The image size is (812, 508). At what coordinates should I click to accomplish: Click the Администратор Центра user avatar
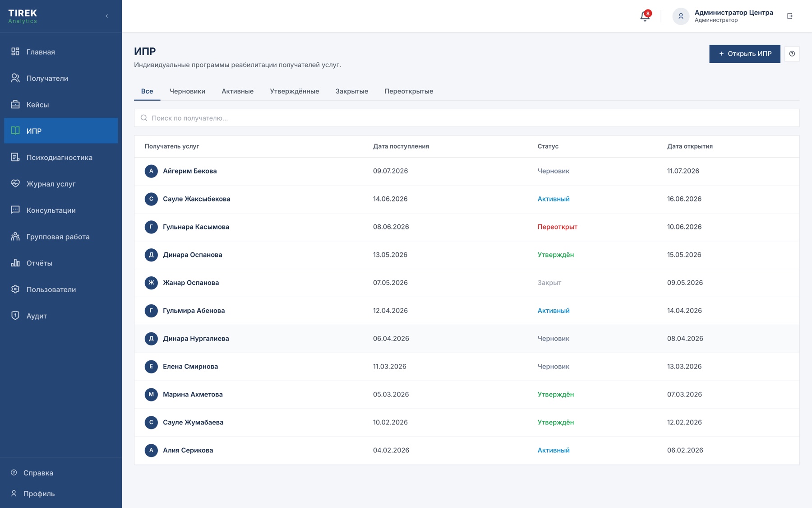[x=681, y=16]
